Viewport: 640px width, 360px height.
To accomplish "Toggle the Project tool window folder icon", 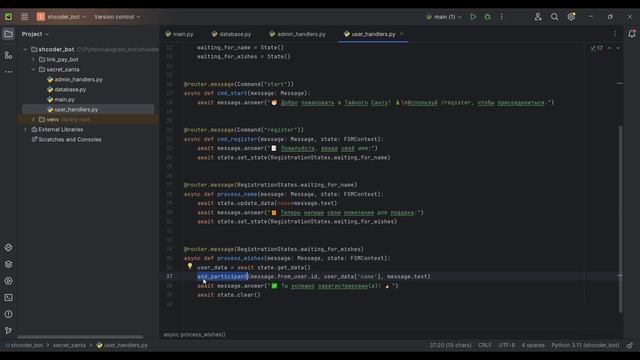I will 8,34.
